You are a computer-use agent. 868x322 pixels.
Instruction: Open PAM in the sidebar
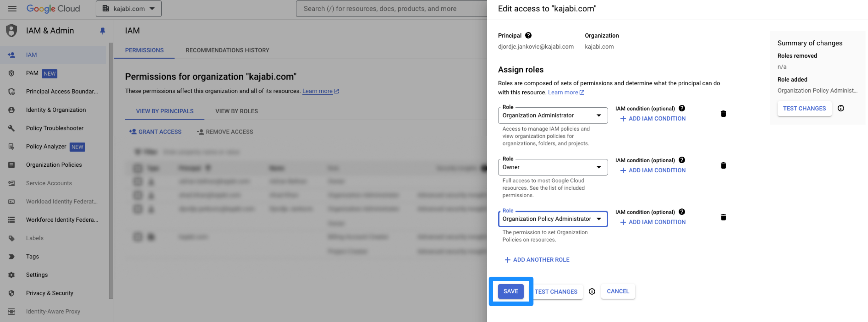(x=53, y=73)
